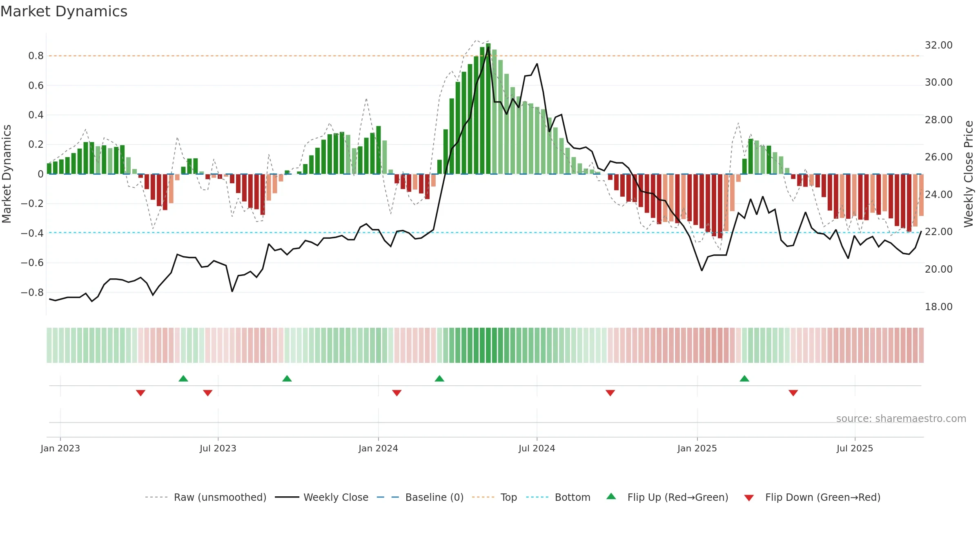Click the black Weekly Close line swatch in the legend

tap(287, 497)
